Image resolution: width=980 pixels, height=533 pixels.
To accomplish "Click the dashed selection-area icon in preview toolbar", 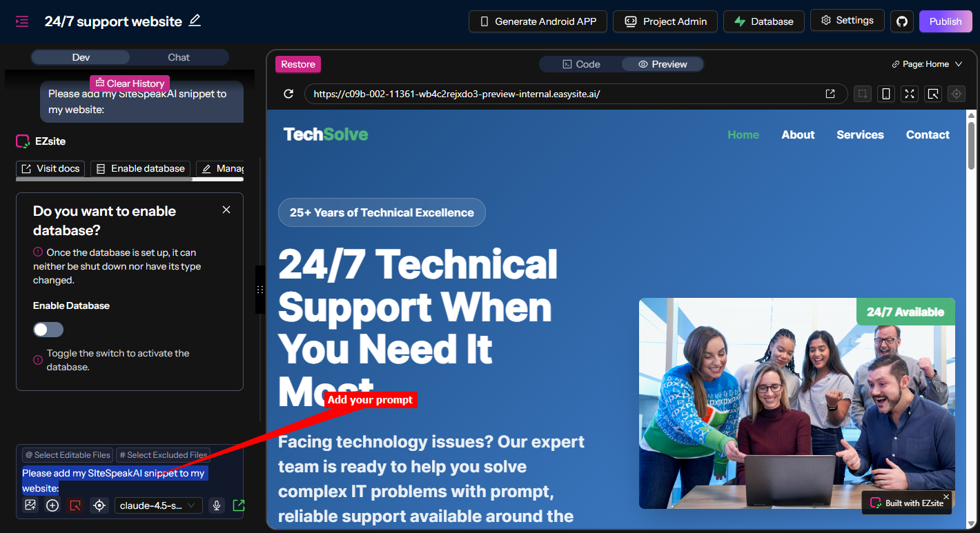I will 863,94.
